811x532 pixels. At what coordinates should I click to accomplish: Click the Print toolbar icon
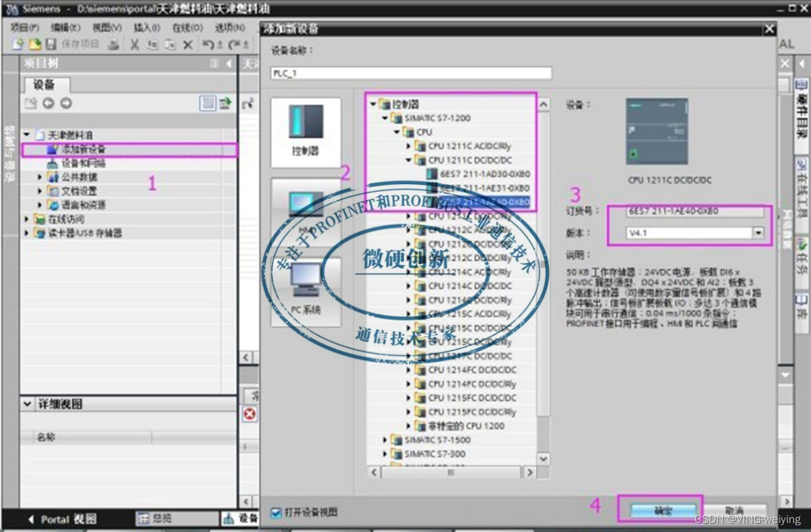(x=113, y=44)
